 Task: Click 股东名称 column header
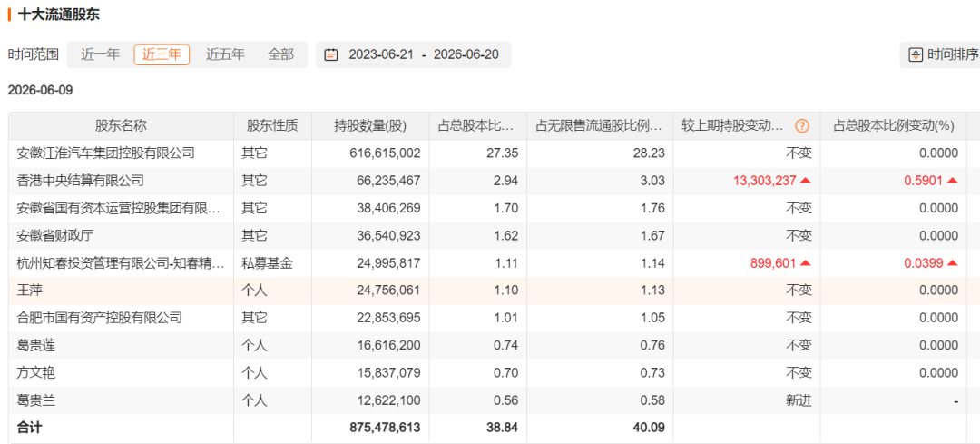click(121, 125)
